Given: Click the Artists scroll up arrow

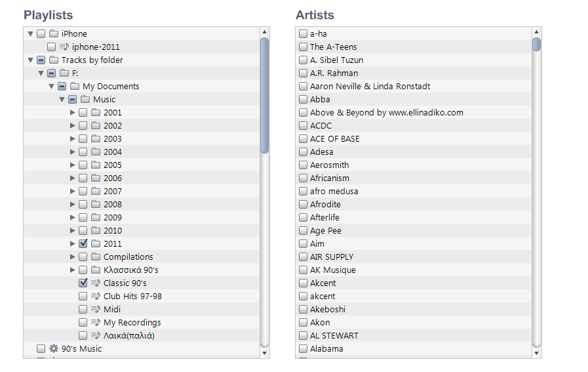Looking at the screenshot, I should tap(537, 32).
